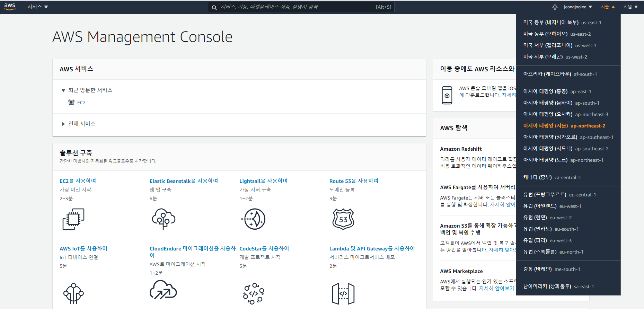Select region 미국 동부 (오하이오) us-east-2
Viewport: 644px width, 309px height.
[x=568, y=34]
